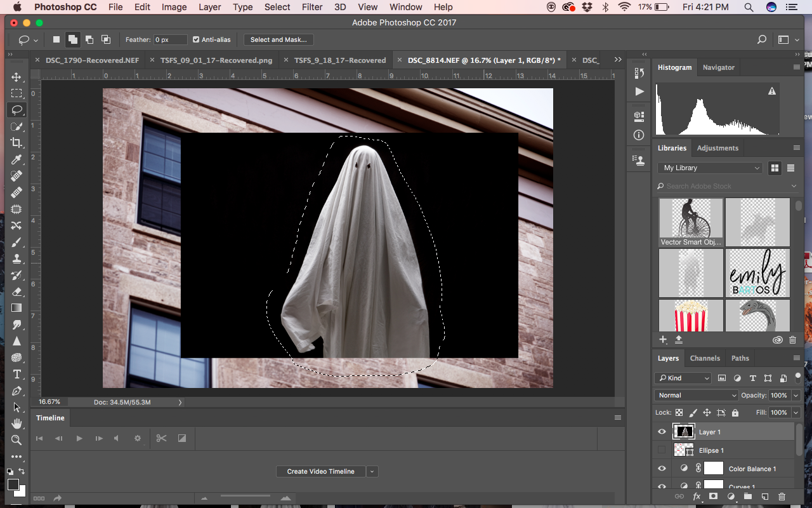Play the timeline
Screen dimensions: 812x508
pyautogui.click(x=79, y=438)
